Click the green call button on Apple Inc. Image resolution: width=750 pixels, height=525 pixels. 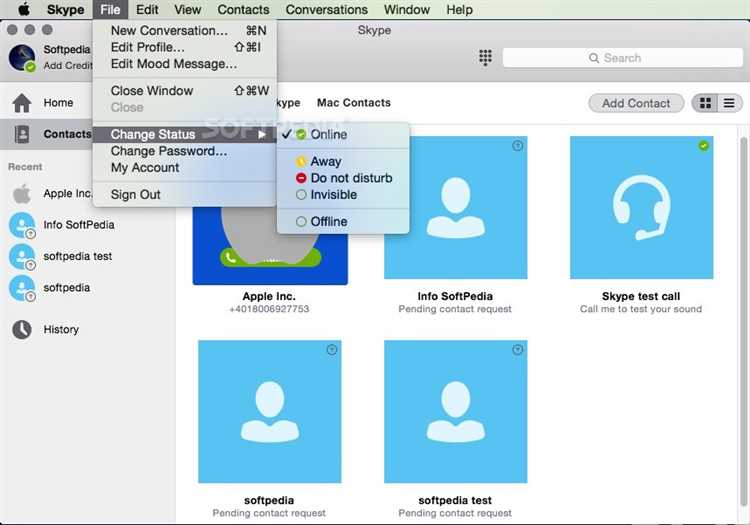coord(232,257)
